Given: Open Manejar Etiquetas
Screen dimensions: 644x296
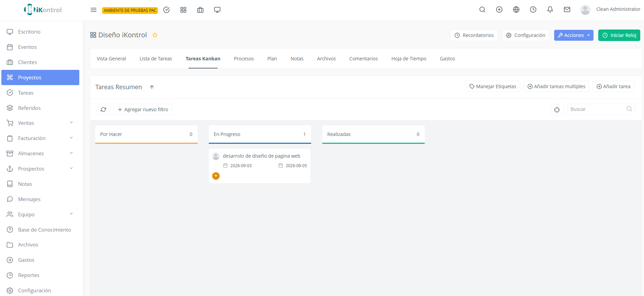Looking at the screenshot, I should pos(493,86).
